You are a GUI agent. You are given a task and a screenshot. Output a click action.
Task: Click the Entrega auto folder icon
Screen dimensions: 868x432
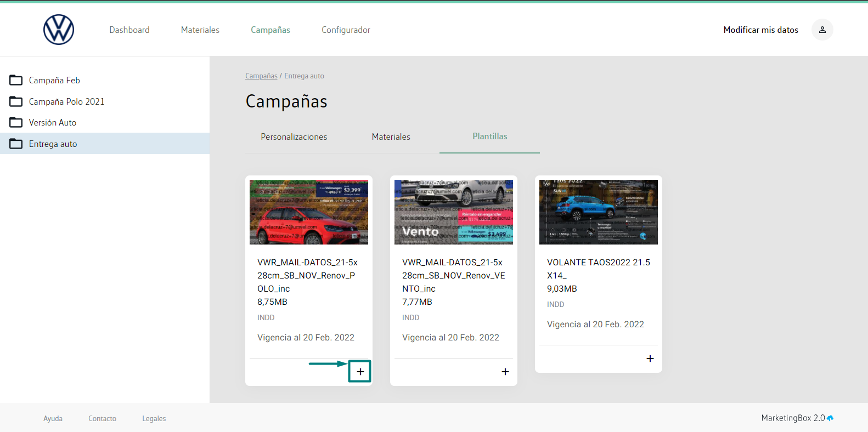(x=16, y=144)
